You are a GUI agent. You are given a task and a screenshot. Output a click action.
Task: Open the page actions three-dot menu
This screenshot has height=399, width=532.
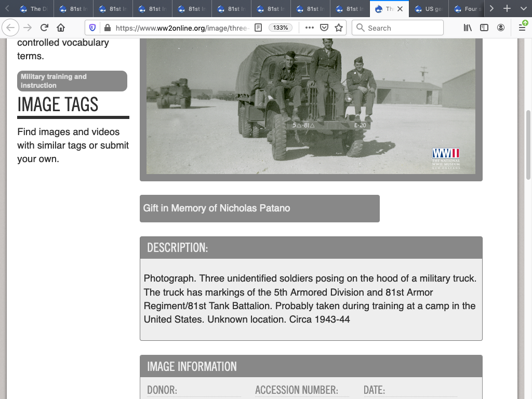coord(309,28)
